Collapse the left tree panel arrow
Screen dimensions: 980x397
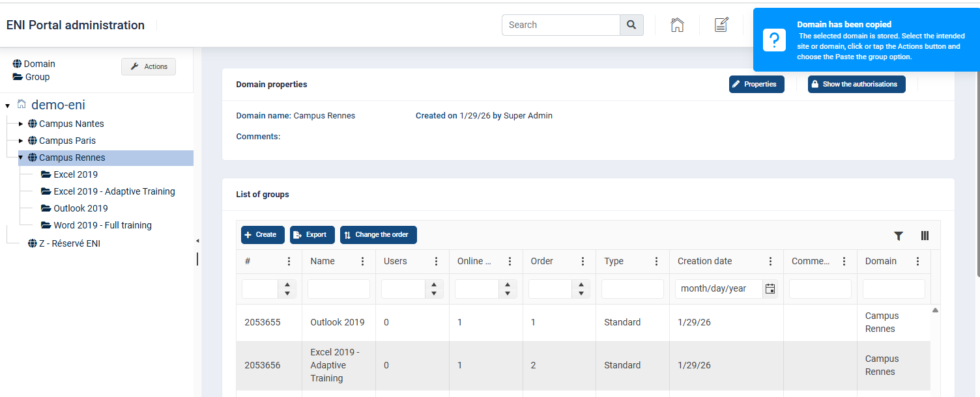coord(197,241)
